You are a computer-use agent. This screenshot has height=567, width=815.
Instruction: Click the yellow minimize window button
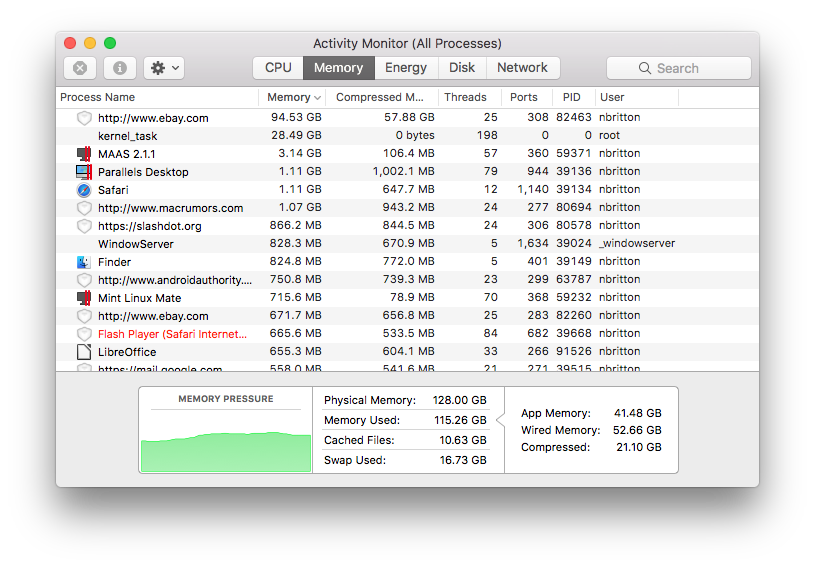90,43
